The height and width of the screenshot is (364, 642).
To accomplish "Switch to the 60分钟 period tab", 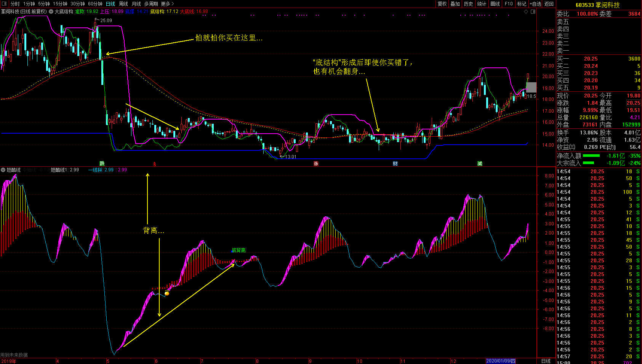I will pyautogui.click(x=95, y=4).
